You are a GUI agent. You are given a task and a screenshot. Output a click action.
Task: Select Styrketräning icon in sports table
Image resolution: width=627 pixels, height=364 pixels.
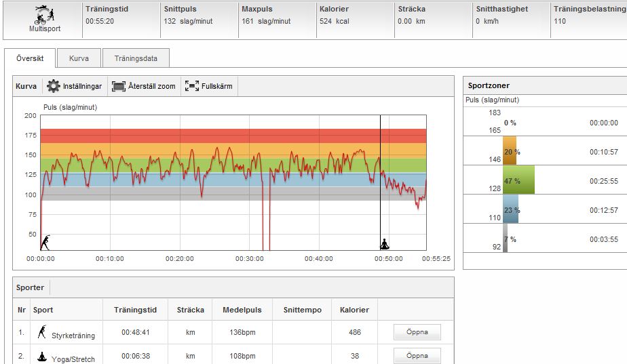coord(42,331)
